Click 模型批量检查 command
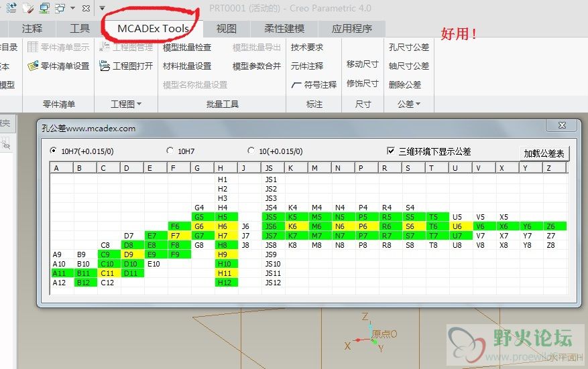Screen dimensions: 588x369 187,47
